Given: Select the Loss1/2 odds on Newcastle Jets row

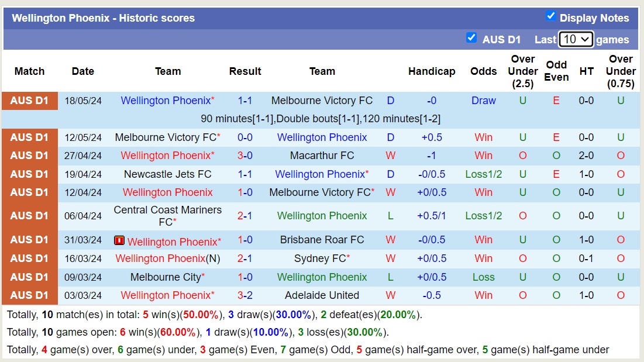Looking at the screenshot, I should 483,174.
